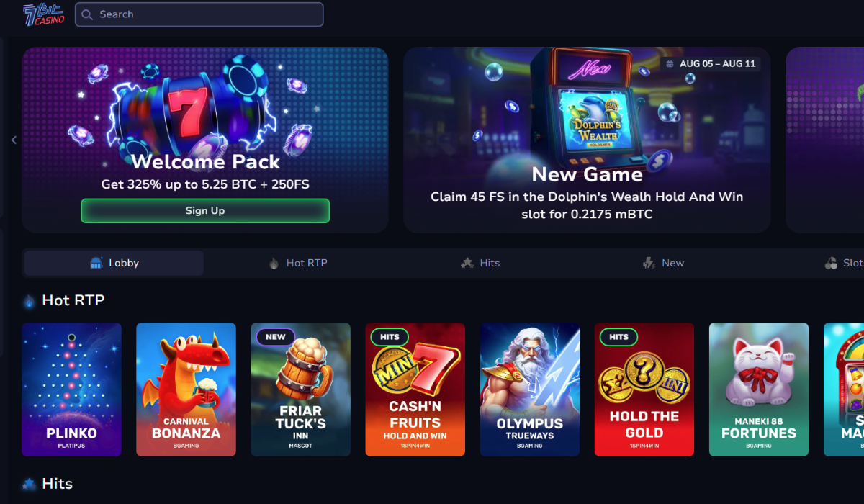Select the Maneki 88 Fortunes game
This screenshot has width=864, height=504.
pos(759,390)
